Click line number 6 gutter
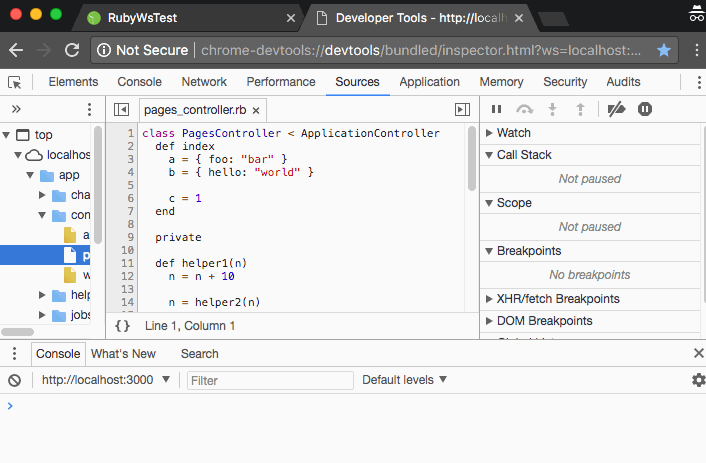The image size is (706, 463). (130, 198)
